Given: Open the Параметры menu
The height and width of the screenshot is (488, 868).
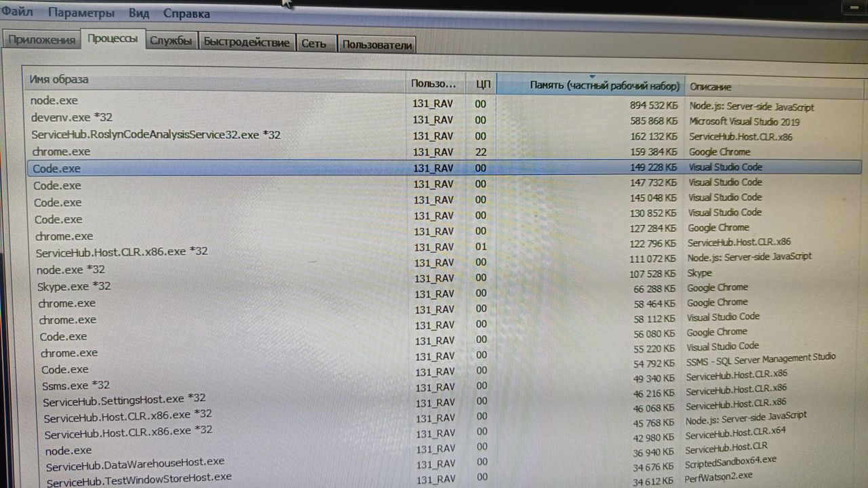Looking at the screenshot, I should [x=81, y=13].
